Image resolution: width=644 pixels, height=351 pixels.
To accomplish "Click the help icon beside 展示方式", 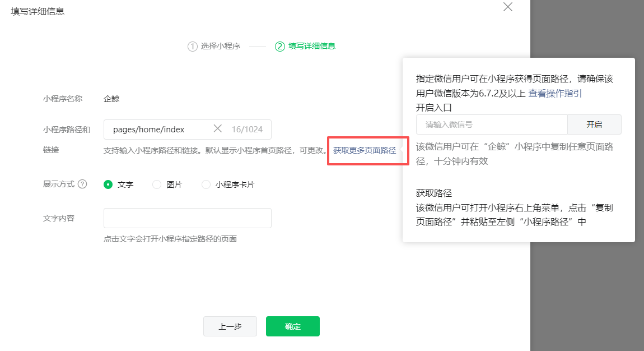I will coord(83,184).
